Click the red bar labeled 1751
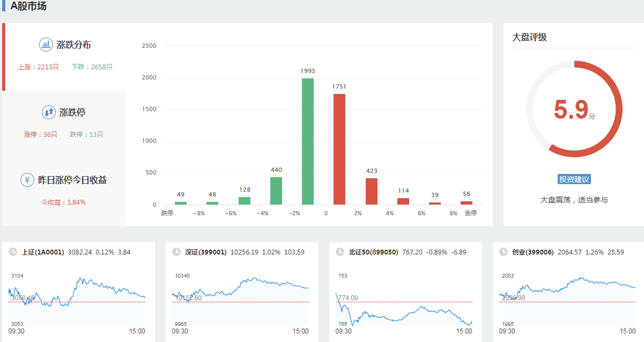 339,149
